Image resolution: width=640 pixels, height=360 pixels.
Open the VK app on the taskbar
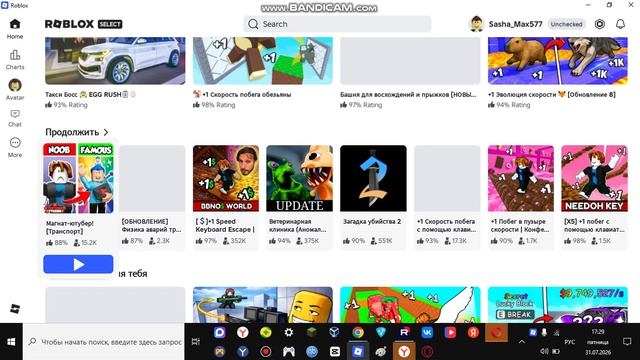click(427, 333)
